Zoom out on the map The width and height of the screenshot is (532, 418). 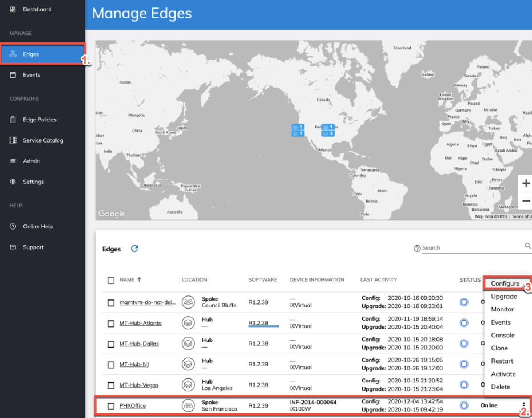point(526,201)
